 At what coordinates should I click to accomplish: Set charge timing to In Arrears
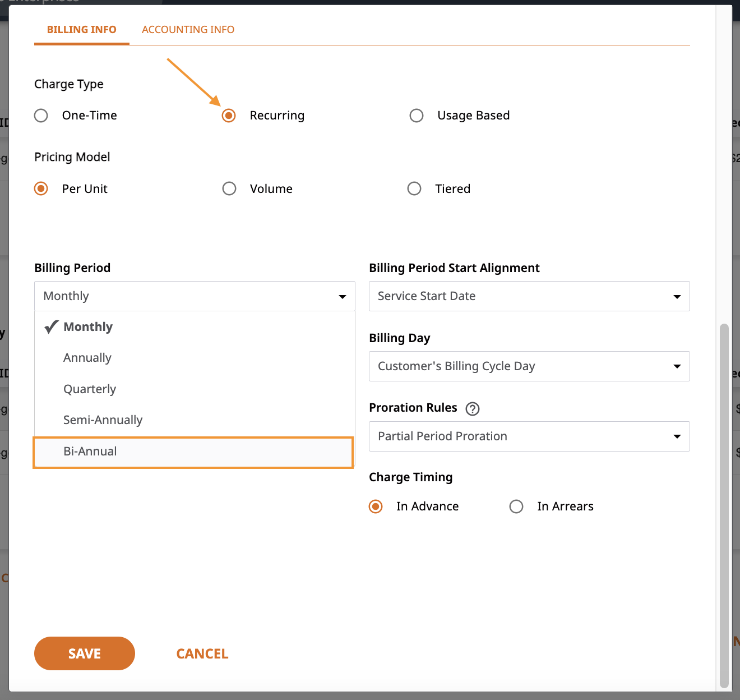(516, 506)
